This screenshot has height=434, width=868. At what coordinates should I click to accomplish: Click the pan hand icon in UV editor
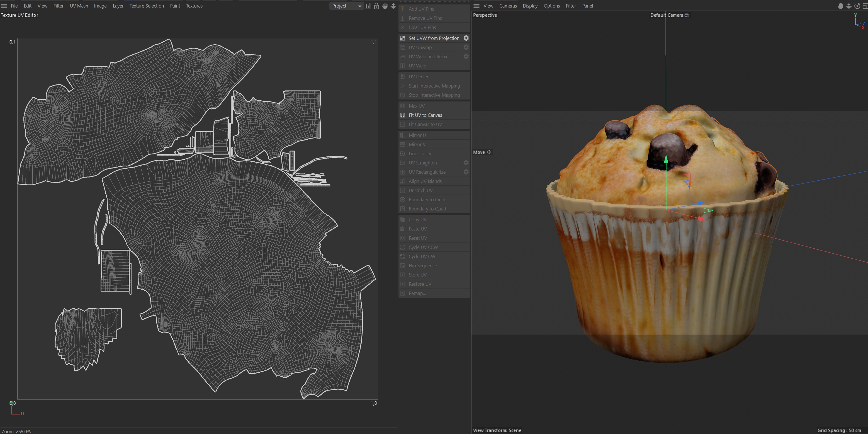click(385, 6)
